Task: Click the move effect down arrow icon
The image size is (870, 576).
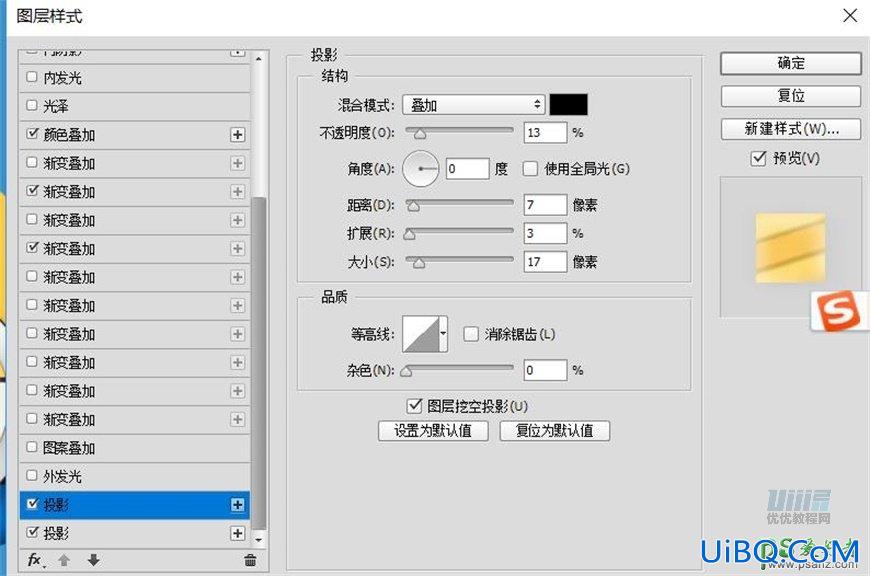Action: pos(93,560)
